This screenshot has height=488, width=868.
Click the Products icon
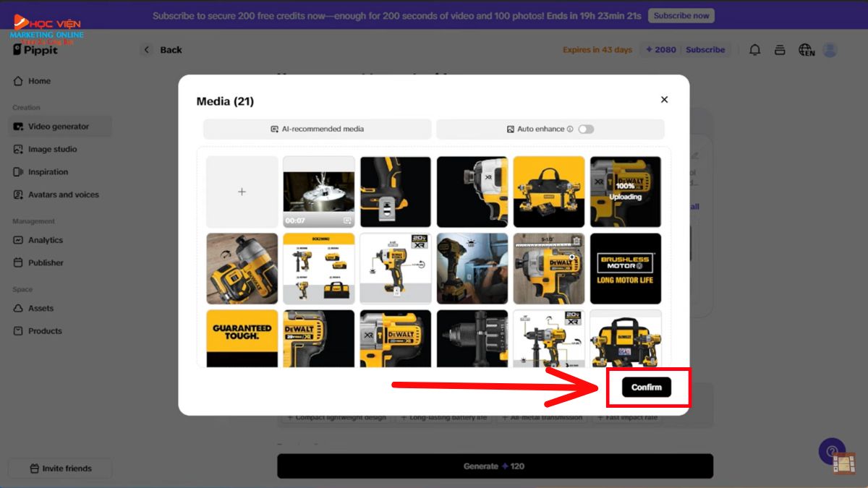19,331
